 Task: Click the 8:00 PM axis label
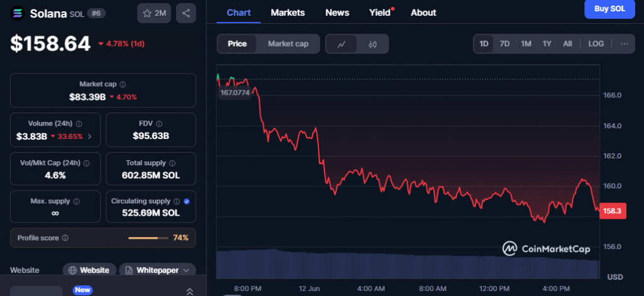pos(248,288)
